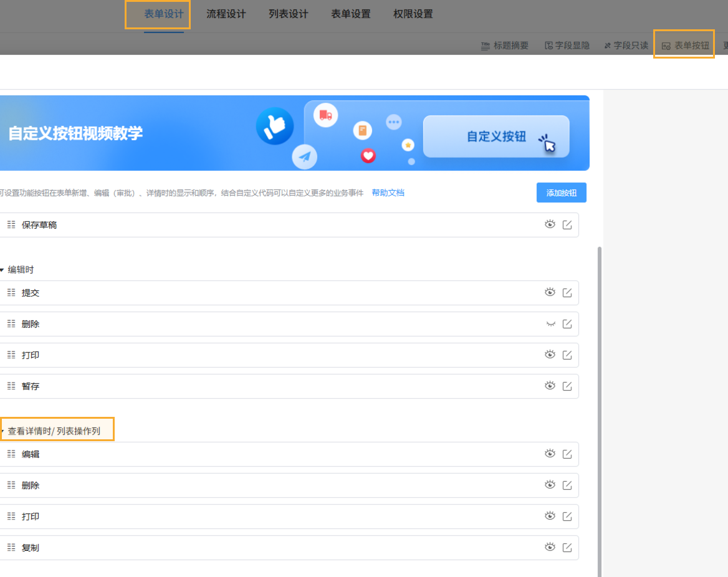This screenshot has width=728, height=577.
Task: Collapse the 编辑时 section
Action: point(2,270)
